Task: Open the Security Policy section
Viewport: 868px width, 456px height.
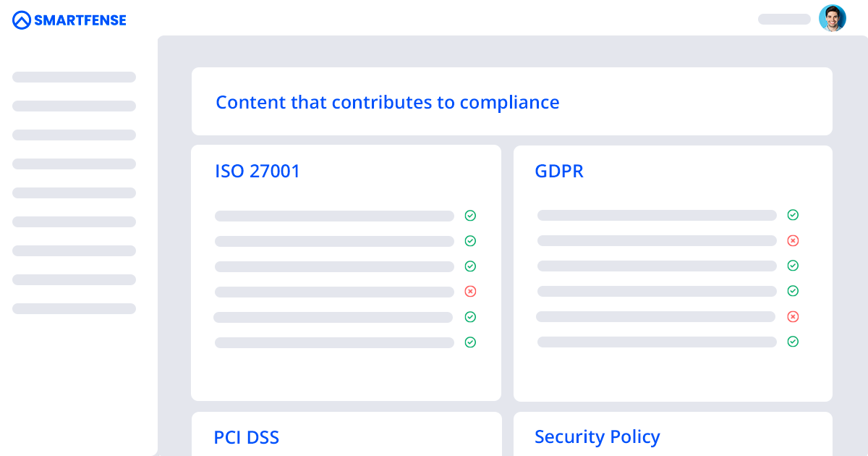Action: (x=597, y=437)
